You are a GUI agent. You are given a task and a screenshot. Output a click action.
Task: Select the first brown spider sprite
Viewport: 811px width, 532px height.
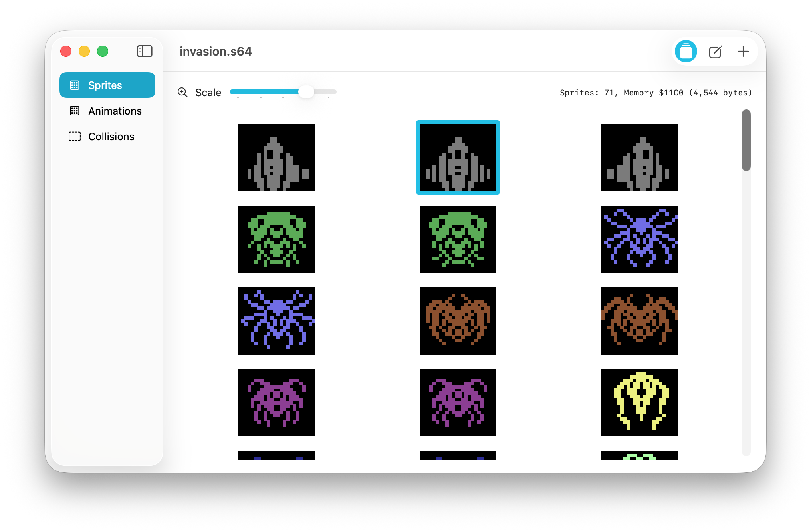[458, 321]
